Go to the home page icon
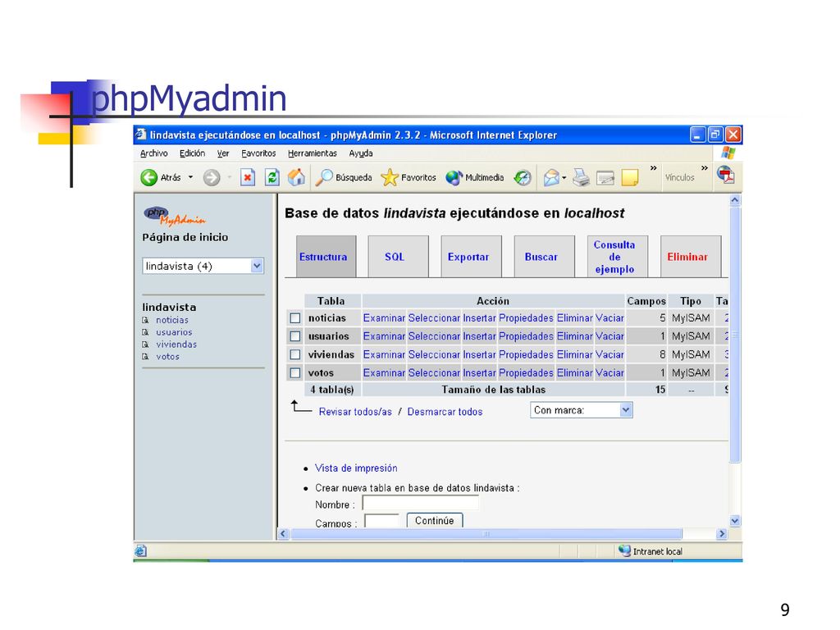Screen dimensions: 840x630 (296, 177)
